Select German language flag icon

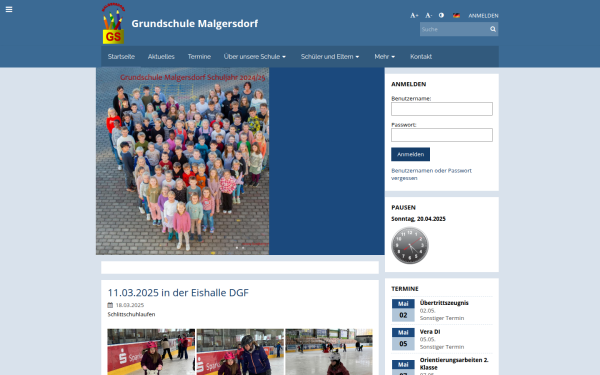pyautogui.click(x=456, y=15)
